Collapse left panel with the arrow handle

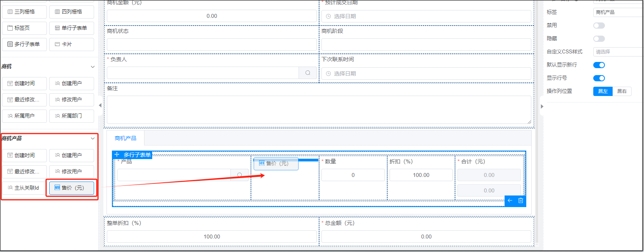pos(100,105)
